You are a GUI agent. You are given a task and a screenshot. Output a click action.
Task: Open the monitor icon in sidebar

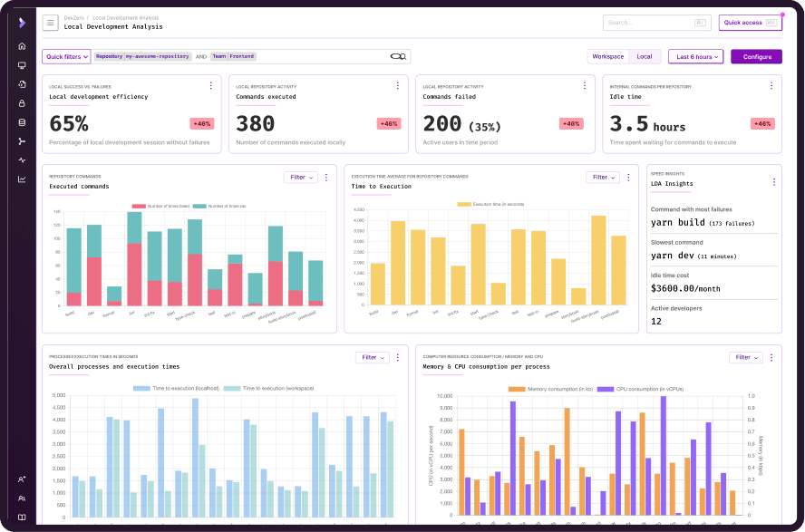click(22, 65)
